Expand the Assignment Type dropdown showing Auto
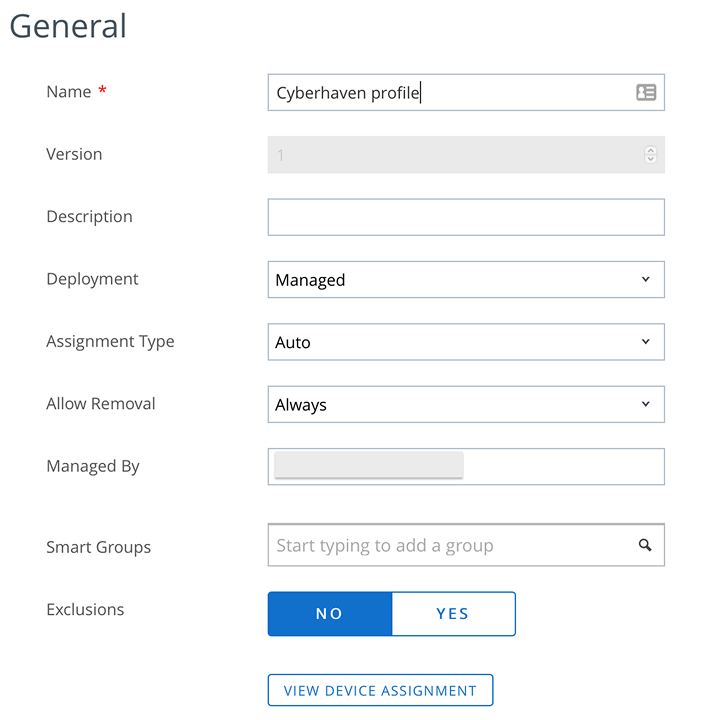The width and height of the screenshot is (710, 720). pyautogui.click(x=465, y=342)
